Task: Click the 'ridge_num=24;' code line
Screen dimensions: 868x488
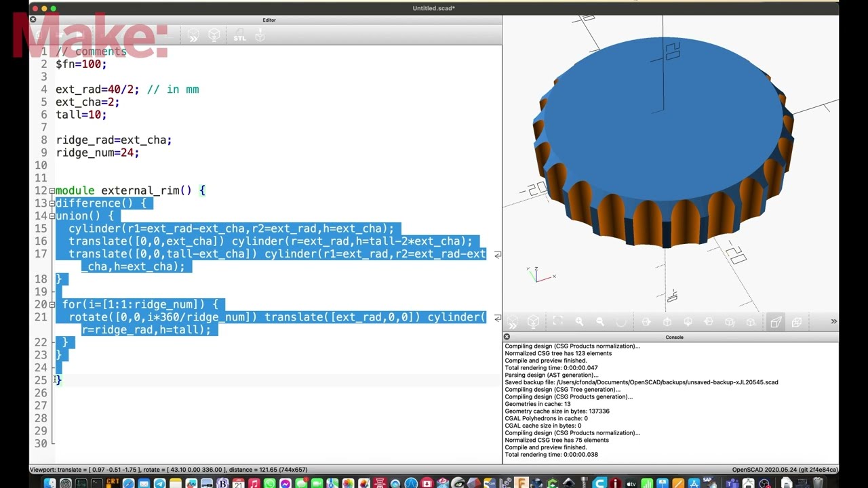Action: tap(97, 152)
